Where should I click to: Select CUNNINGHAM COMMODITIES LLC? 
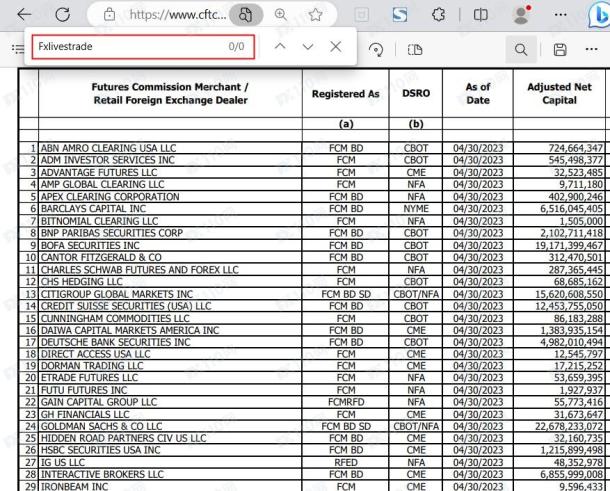tap(115, 318)
